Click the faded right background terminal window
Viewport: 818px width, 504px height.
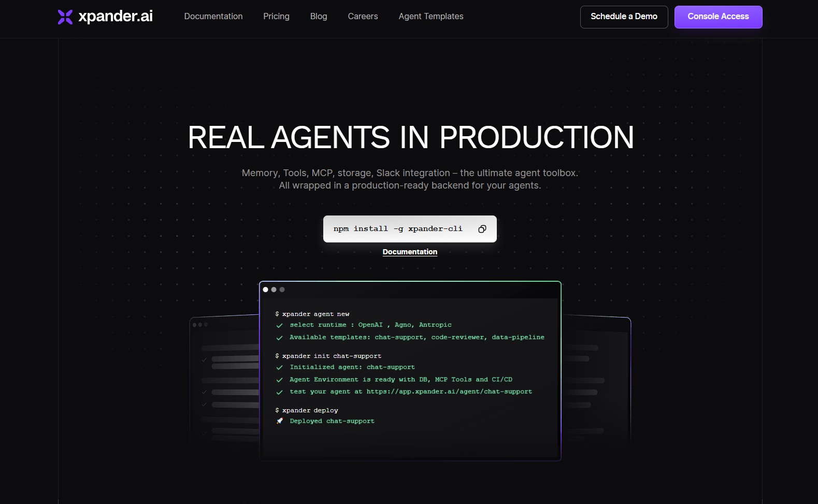(x=596, y=381)
